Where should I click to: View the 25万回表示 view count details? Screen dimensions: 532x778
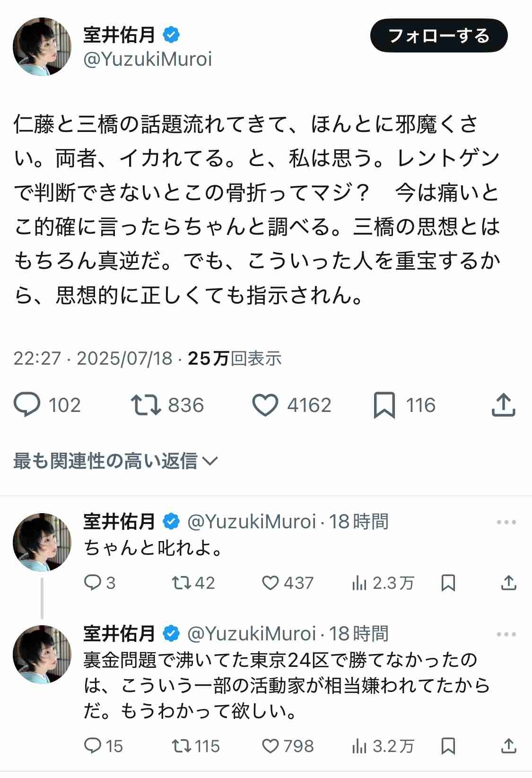tap(235, 358)
